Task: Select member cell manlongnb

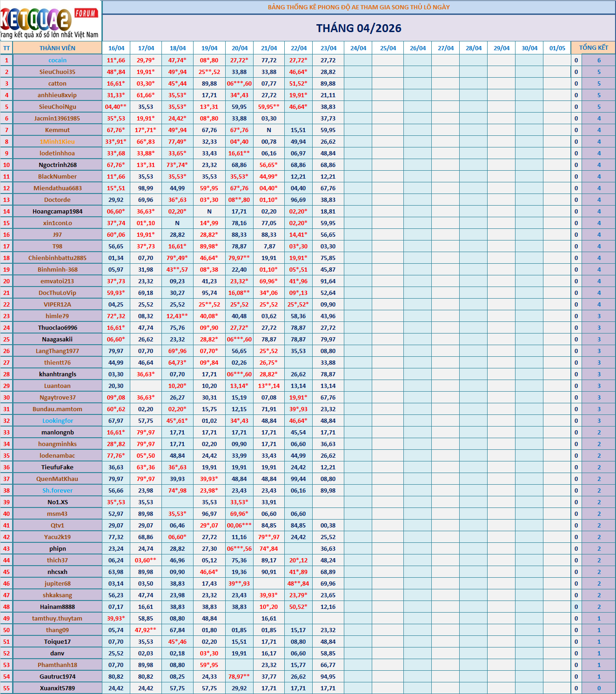Action: (x=57, y=432)
